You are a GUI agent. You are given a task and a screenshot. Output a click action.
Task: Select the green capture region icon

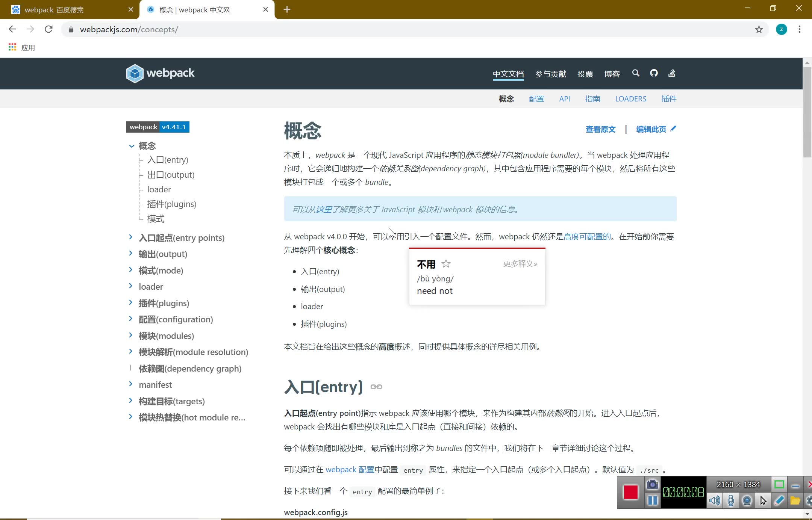[x=779, y=485]
